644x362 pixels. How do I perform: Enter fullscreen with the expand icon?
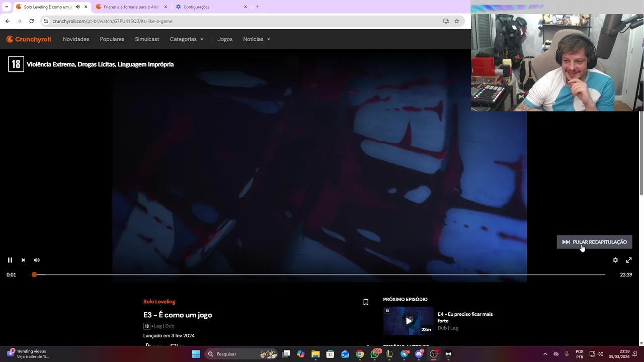point(629,260)
